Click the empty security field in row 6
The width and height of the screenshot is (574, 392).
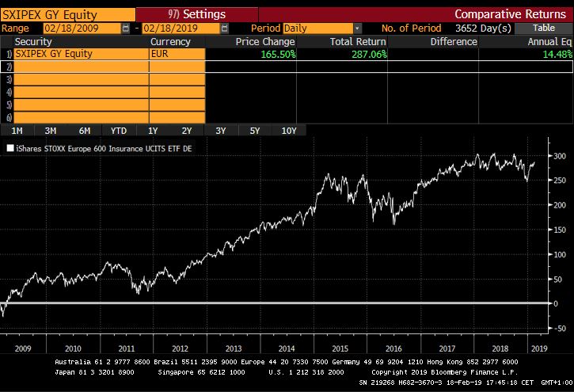(82, 117)
